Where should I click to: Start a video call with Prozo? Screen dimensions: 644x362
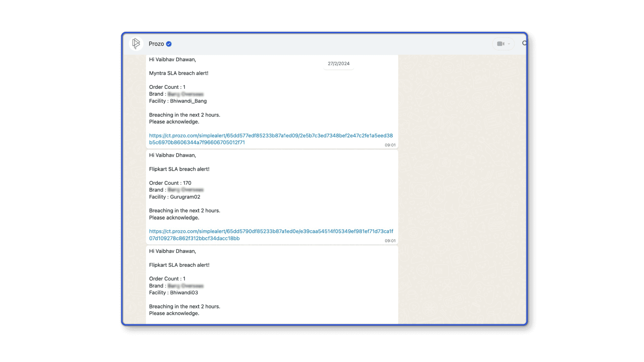click(x=501, y=44)
